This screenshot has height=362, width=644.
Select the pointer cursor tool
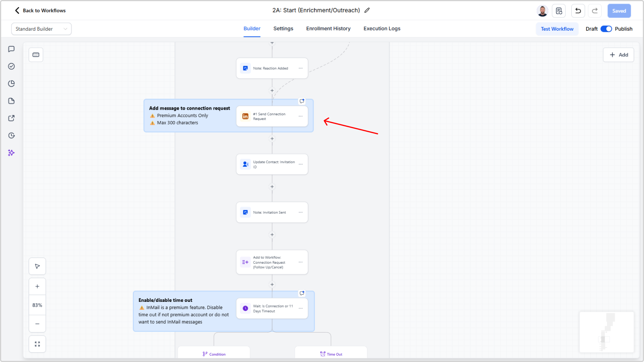[37, 266]
